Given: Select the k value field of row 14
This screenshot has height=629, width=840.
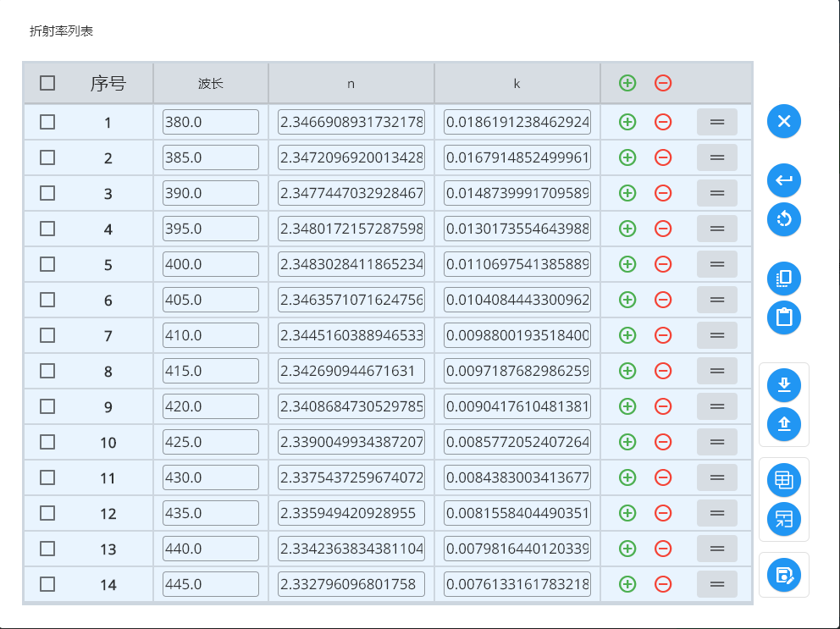Looking at the screenshot, I should coord(517,583).
